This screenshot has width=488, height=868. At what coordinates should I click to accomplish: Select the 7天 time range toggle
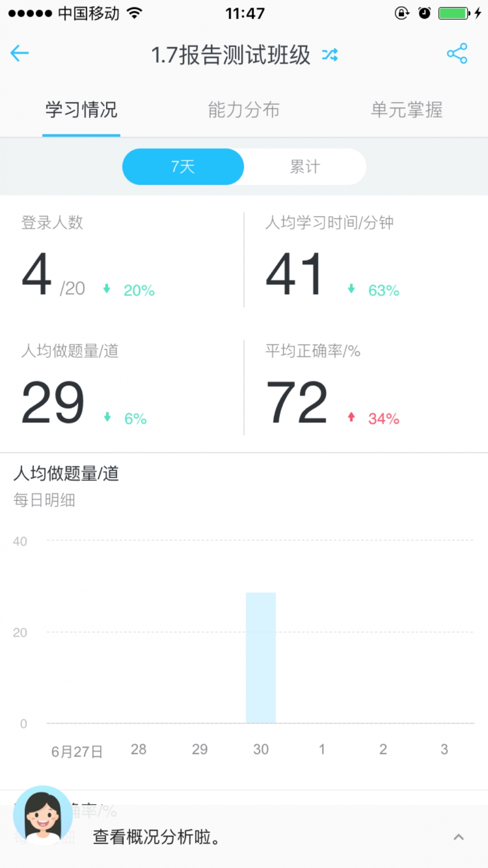point(183,167)
